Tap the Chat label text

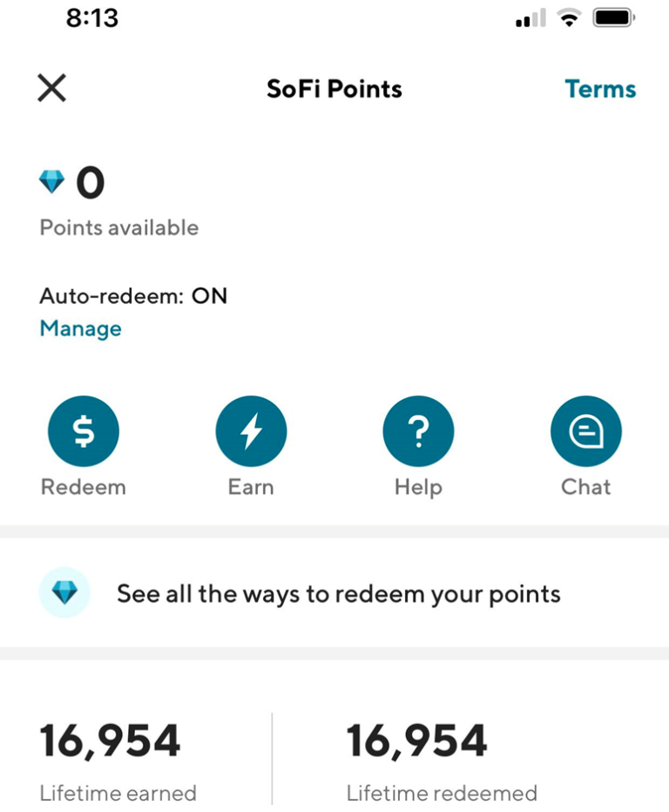coord(586,487)
